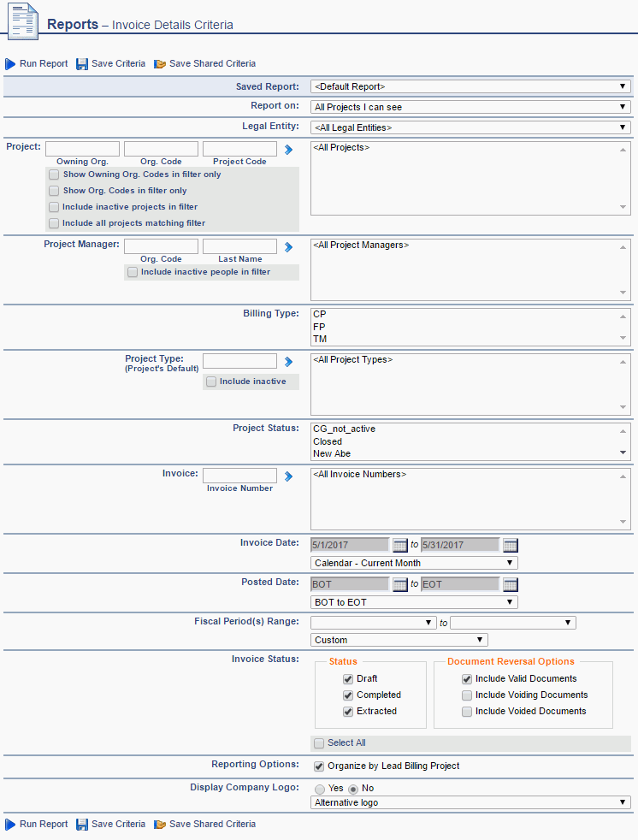Click the Invoice number filter arrow icon

point(289,476)
